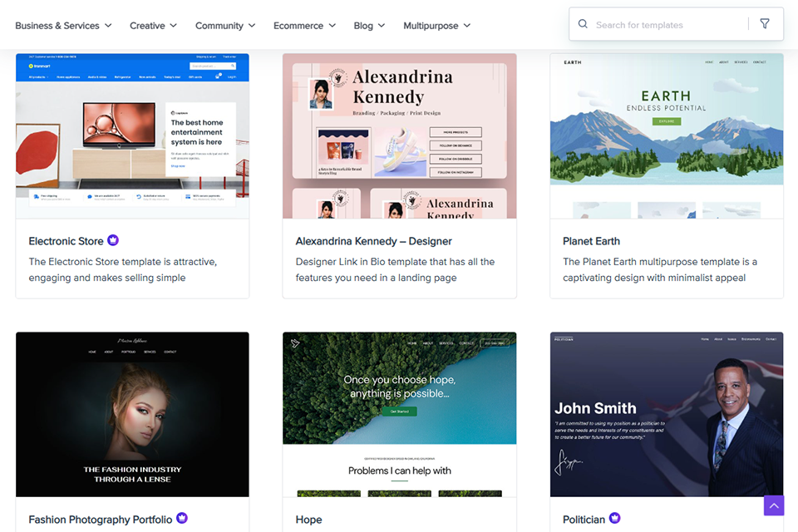The image size is (798, 532).
Task: Expand the Ecommerce category menu
Action: (304, 26)
